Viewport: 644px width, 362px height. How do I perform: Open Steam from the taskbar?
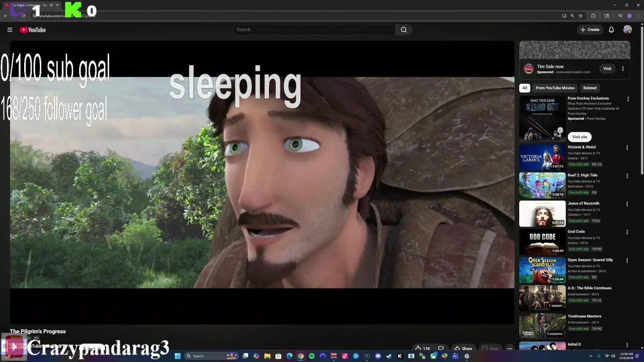coord(388,356)
